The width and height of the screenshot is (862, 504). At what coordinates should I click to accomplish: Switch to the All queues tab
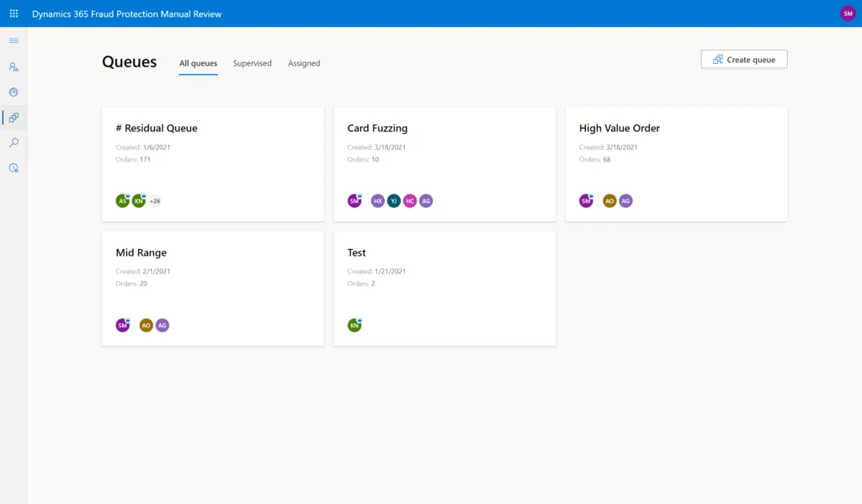pos(198,63)
